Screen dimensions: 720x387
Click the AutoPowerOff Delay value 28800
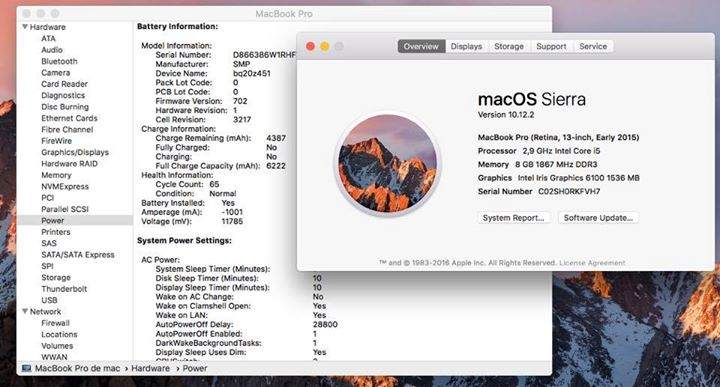(x=325, y=325)
